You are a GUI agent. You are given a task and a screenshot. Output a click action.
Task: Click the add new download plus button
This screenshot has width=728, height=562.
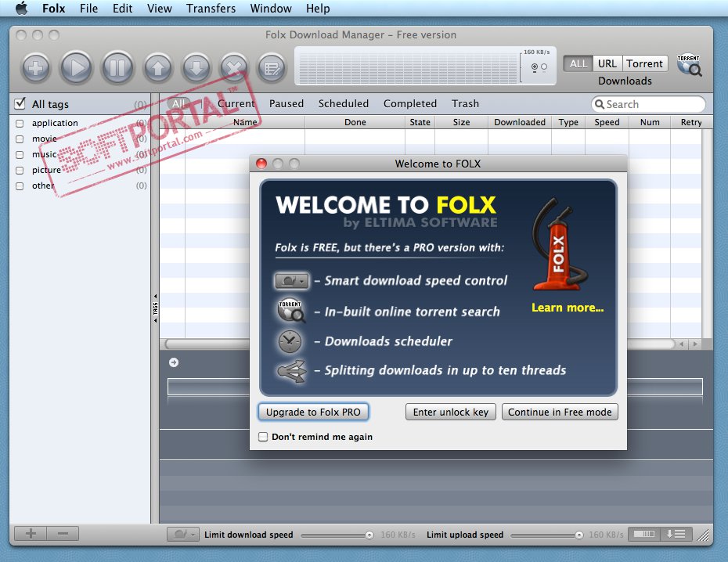36,68
